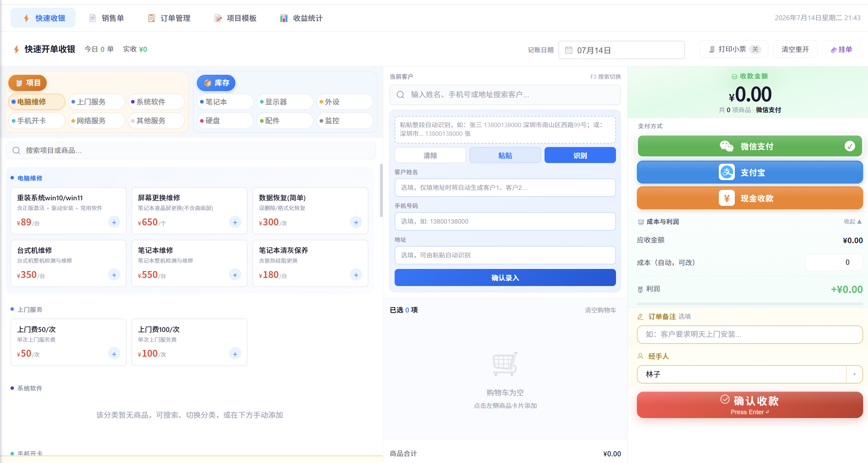The width and height of the screenshot is (868, 463).
Task: Click the 手机号码 input field
Action: 505,222
